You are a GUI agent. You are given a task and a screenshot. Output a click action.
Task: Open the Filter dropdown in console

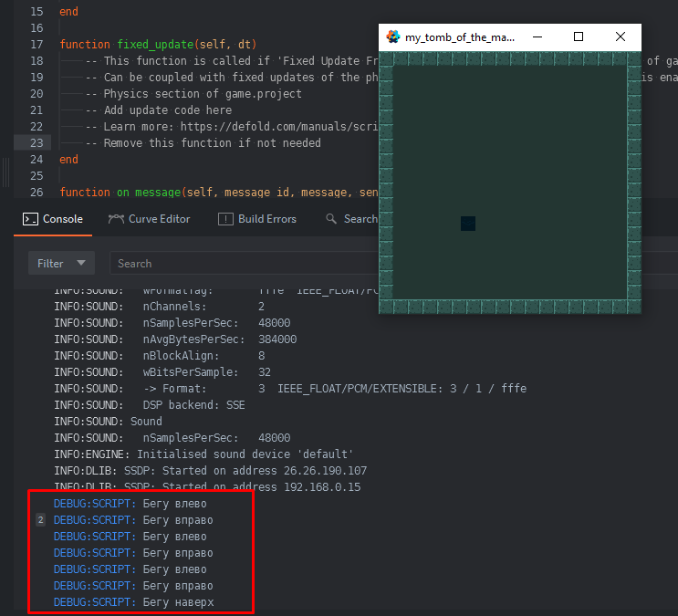61,263
